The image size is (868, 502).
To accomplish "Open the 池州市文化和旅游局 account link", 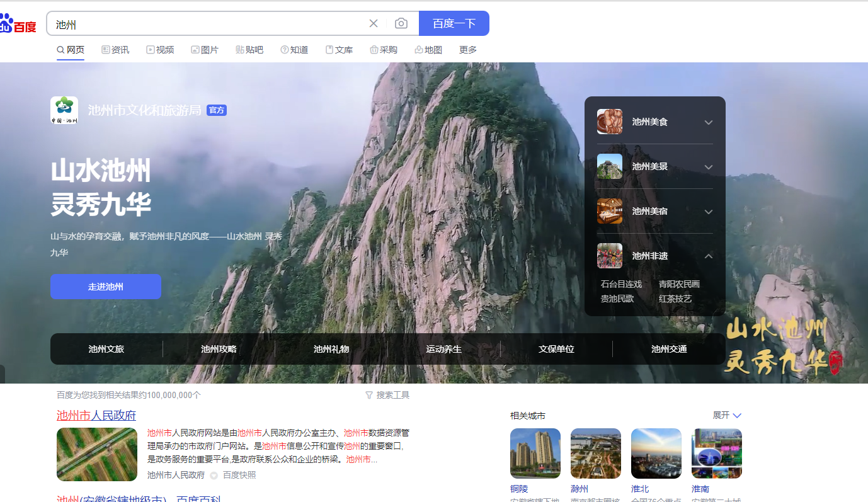I will point(144,110).
